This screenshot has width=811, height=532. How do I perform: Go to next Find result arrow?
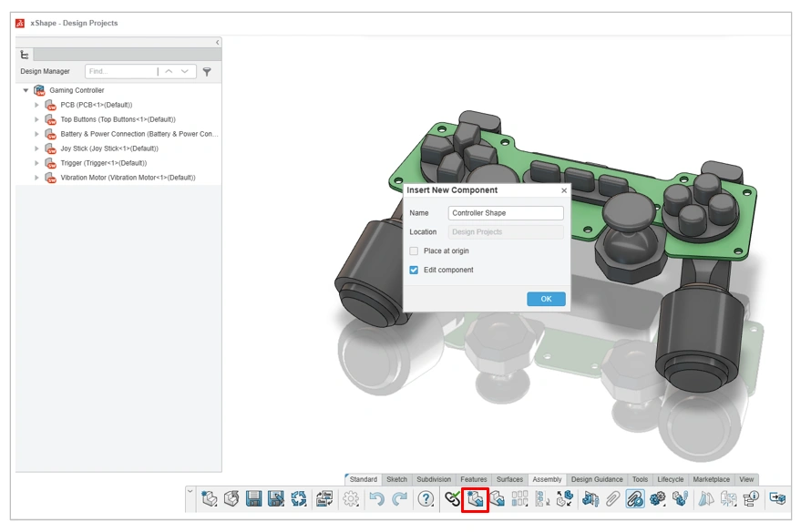[x=185, y=71]
